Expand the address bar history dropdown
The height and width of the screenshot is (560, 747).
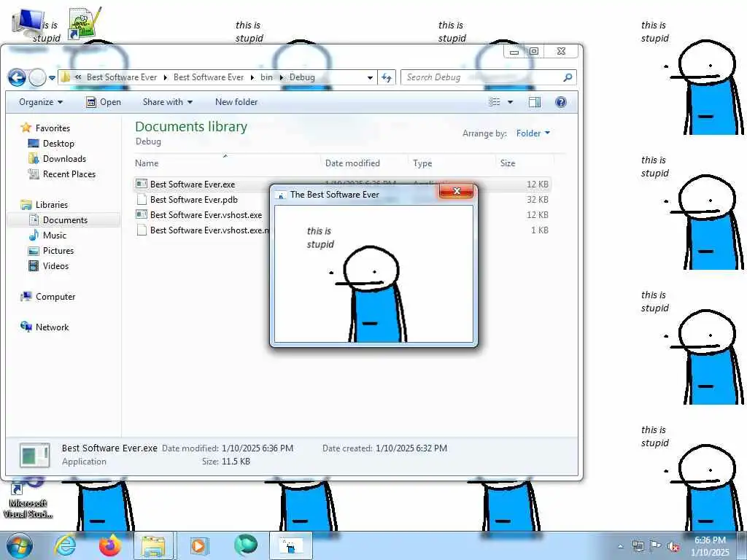[x=370, y=77]
